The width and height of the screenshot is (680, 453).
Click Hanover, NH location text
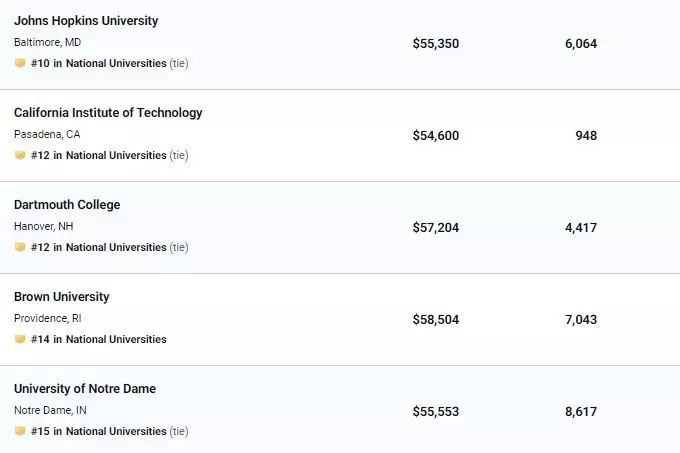point(43,226)
